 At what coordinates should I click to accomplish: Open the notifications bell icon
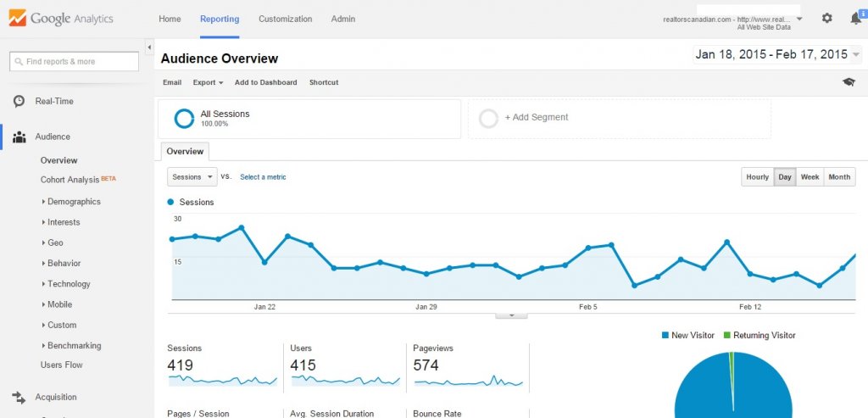(856, 19)
